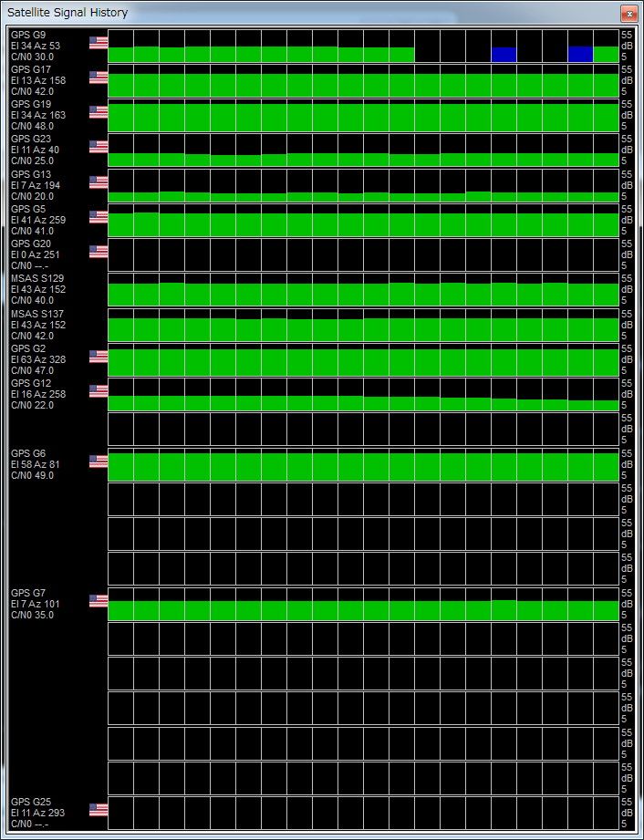Select the 'C/N0 42.0' value under MSAS S137
Image resolution: width=644 pixels, height=840 pixels.
pos(32,336)
